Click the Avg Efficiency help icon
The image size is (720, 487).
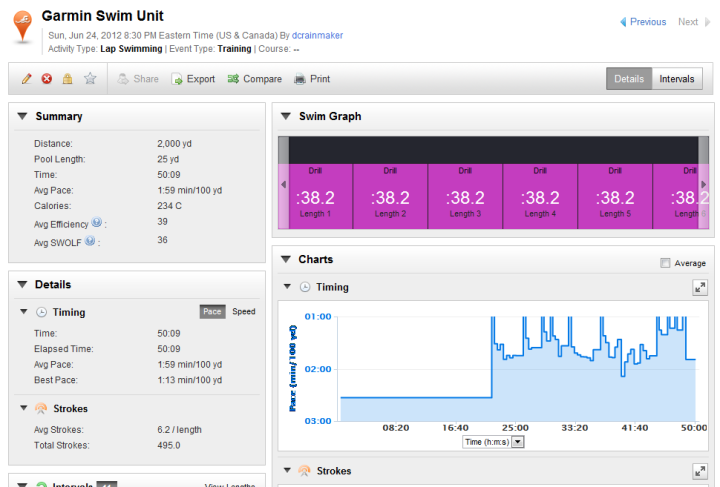click(97, 222)
